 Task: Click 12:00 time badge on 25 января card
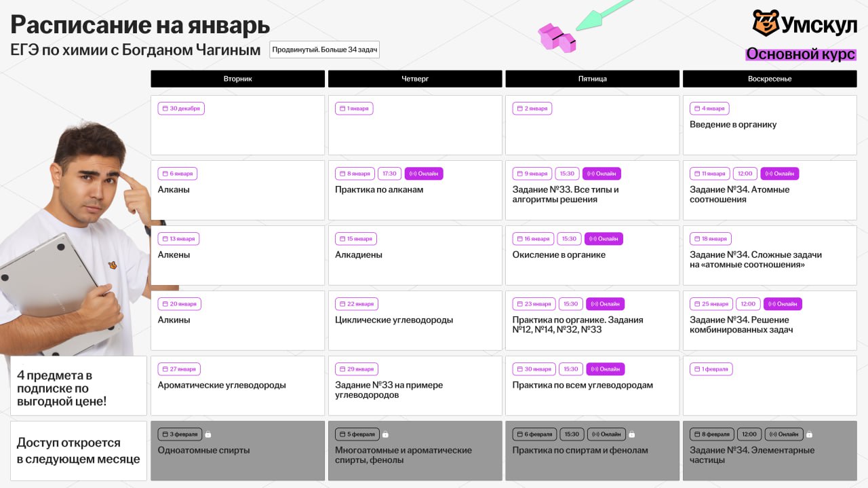(x=747, y=304)
